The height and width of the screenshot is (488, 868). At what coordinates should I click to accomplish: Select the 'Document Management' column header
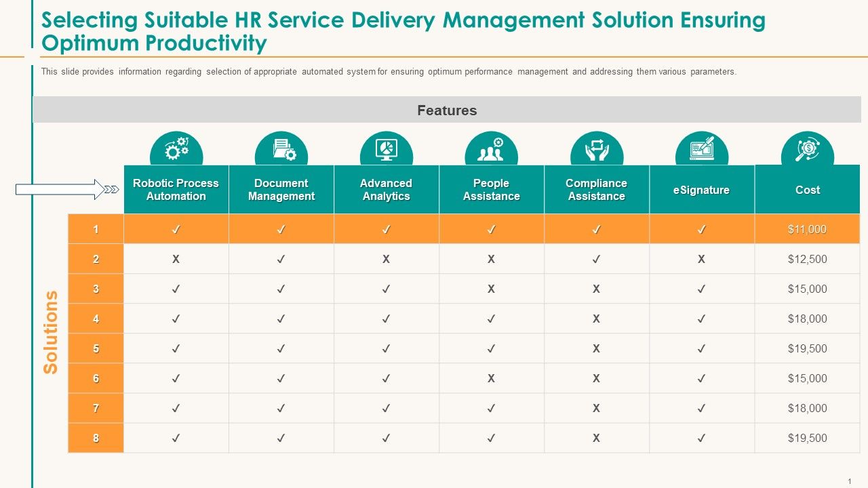tap(281, 190)
